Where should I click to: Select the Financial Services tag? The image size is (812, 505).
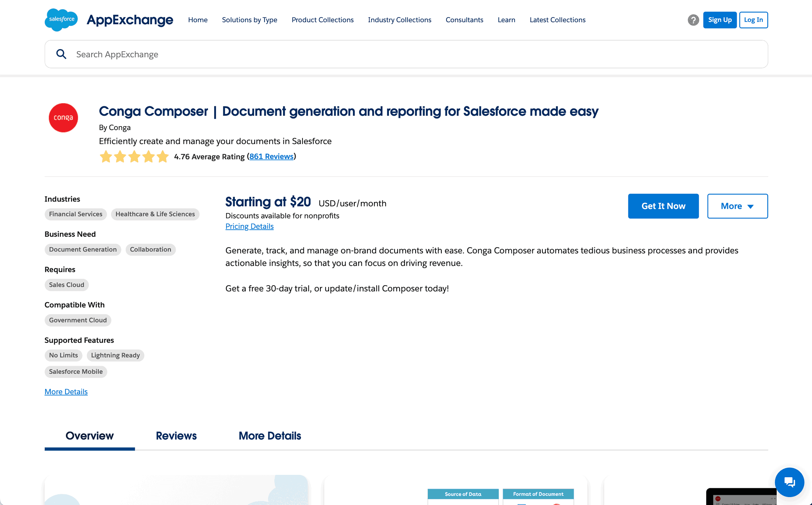click(x=76, y=214)
